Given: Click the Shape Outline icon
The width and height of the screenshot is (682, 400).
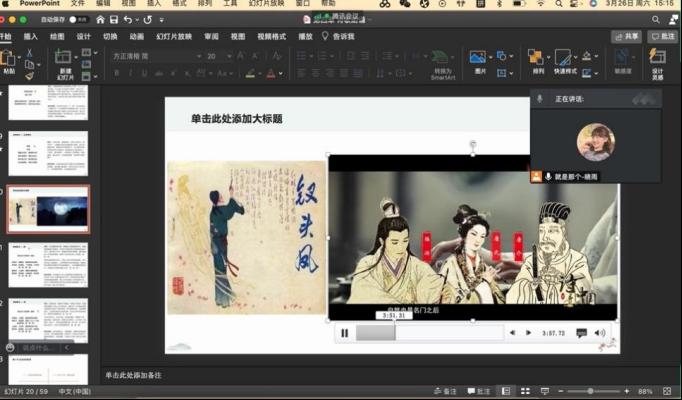Looking at the screenshot, I should [587, 73].
